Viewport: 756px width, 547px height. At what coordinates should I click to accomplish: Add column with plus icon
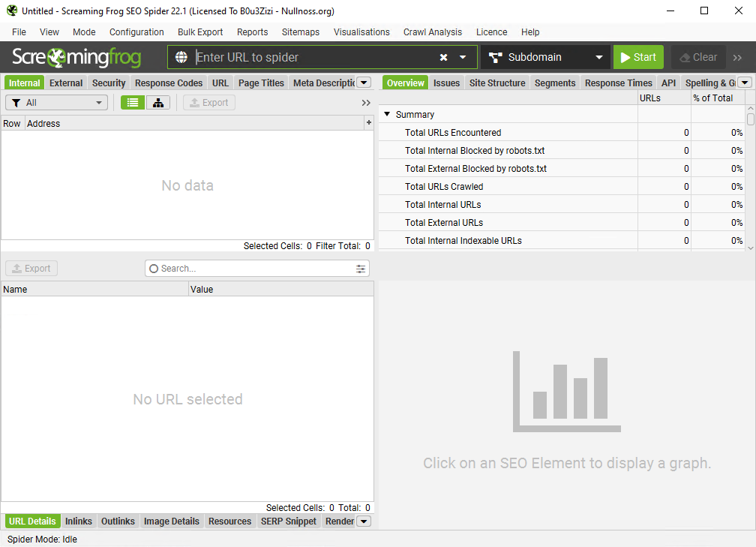click(x=369, y=122)
